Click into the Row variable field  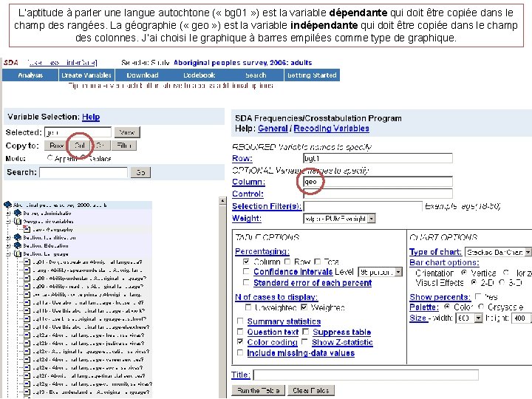coord(378,158)
